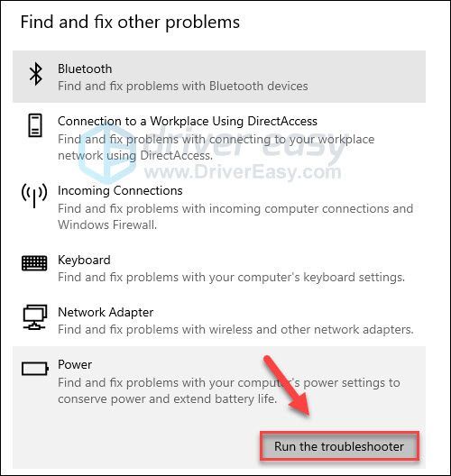Pick the Network Adapter troubleshooter title

pos(106,312)
